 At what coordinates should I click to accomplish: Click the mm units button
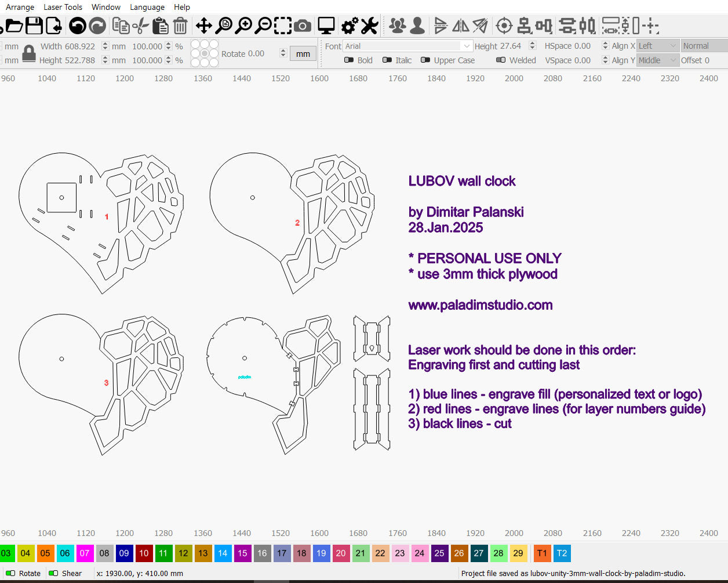pyautogui.click(x=303, y=54)
